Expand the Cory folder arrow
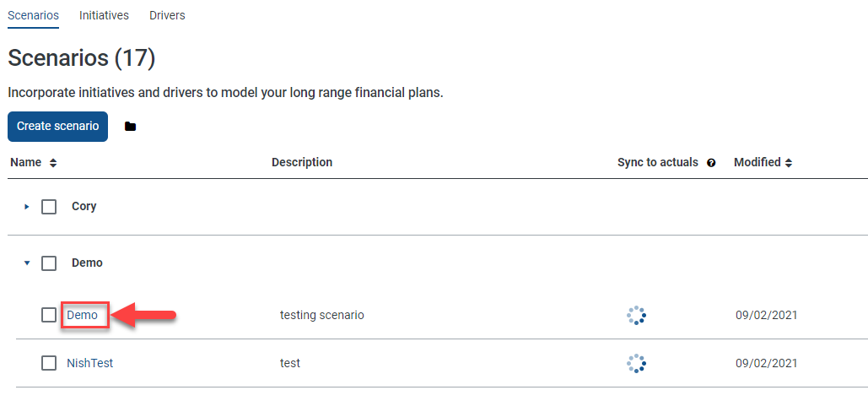The image size is (868, 401). click(26, 207)
